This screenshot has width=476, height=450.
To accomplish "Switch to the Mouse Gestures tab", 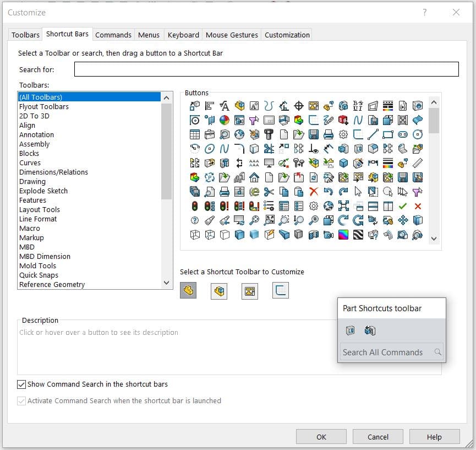I will tap(232, 35).
